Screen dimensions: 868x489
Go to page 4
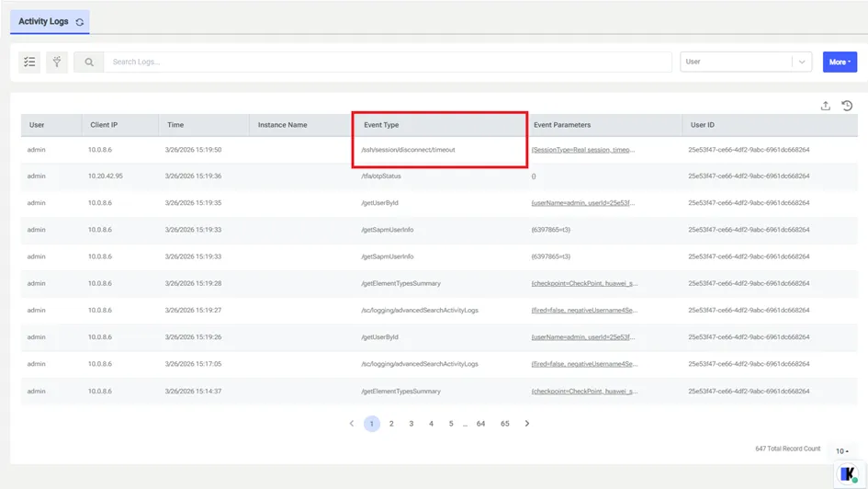coord(431,424)
